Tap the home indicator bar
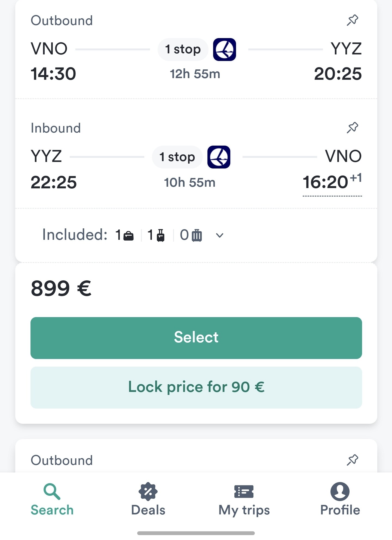392x540 pixels. 196,533
